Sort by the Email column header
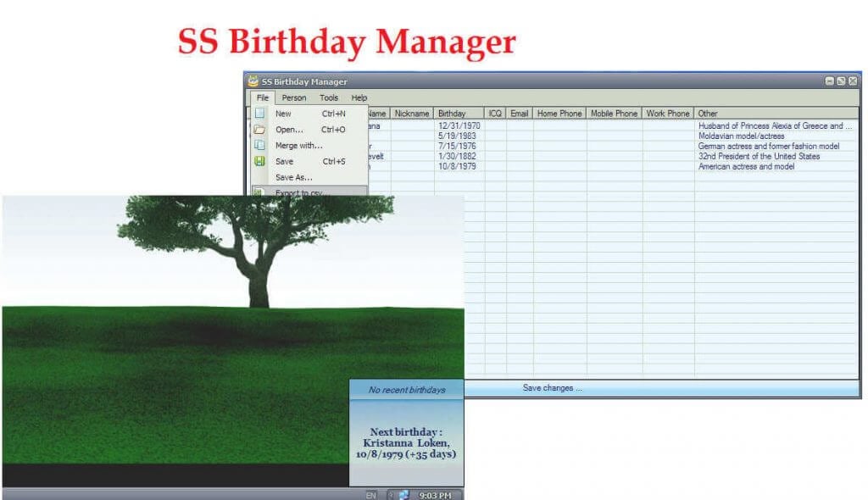The image size is (868, 500). pos(520,113)
